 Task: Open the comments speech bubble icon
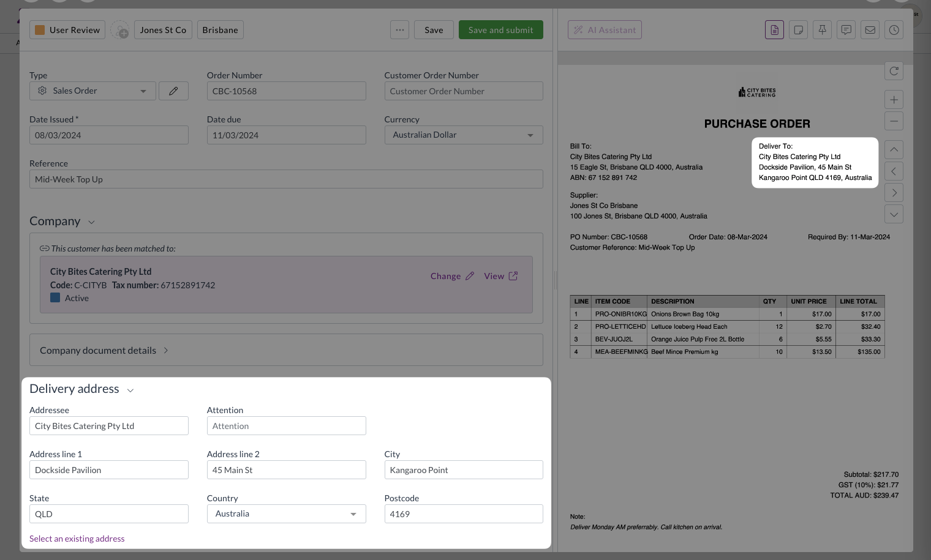[x=846, y=30]
